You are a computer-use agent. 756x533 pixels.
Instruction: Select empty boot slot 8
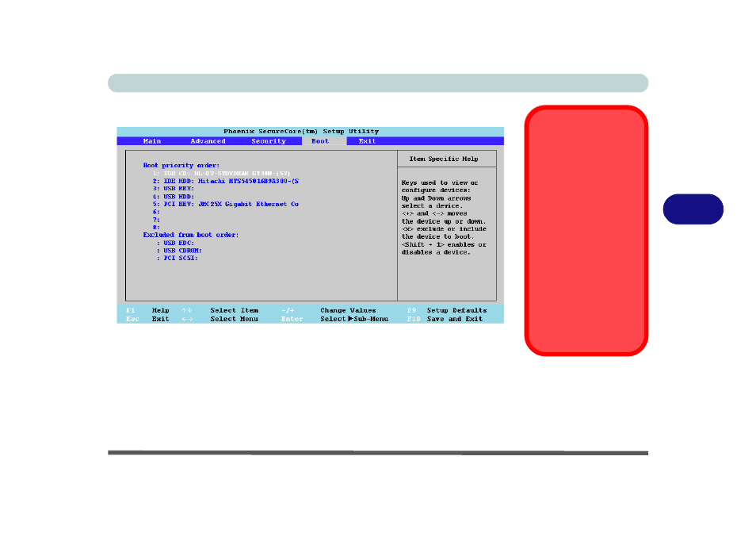coord(156,227)
